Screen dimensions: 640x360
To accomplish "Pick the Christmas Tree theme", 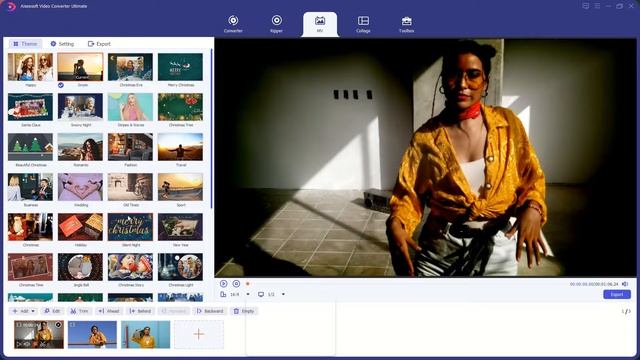I will click(180, 107).
